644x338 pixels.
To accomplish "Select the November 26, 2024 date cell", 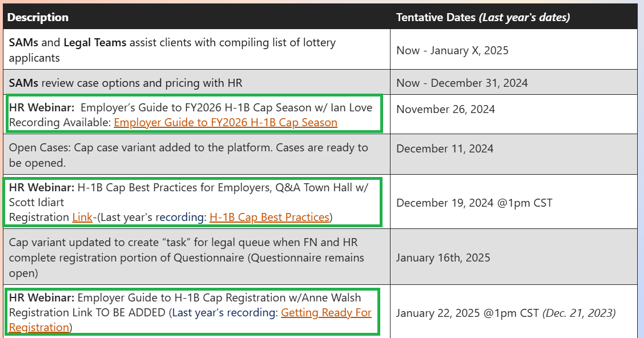I will coord(514,114).
